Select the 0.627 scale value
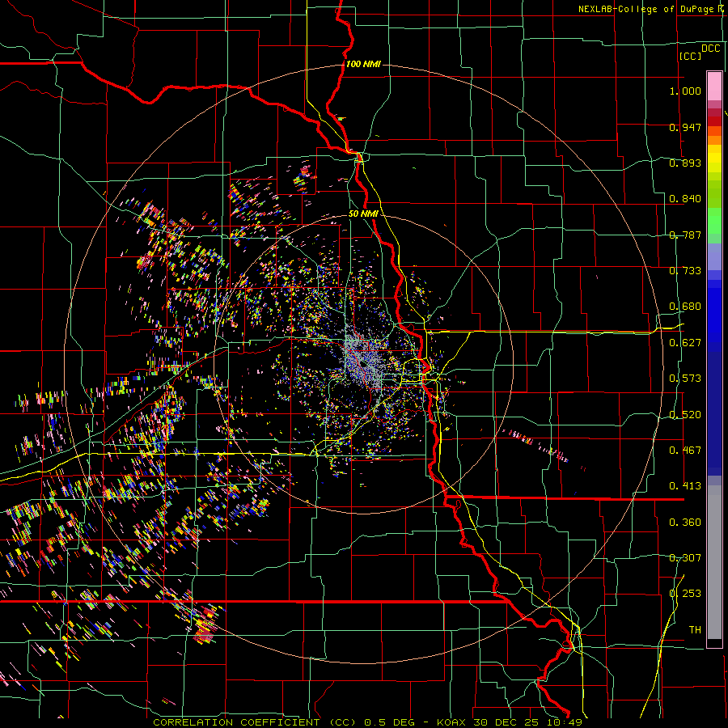 click(685, 343)
